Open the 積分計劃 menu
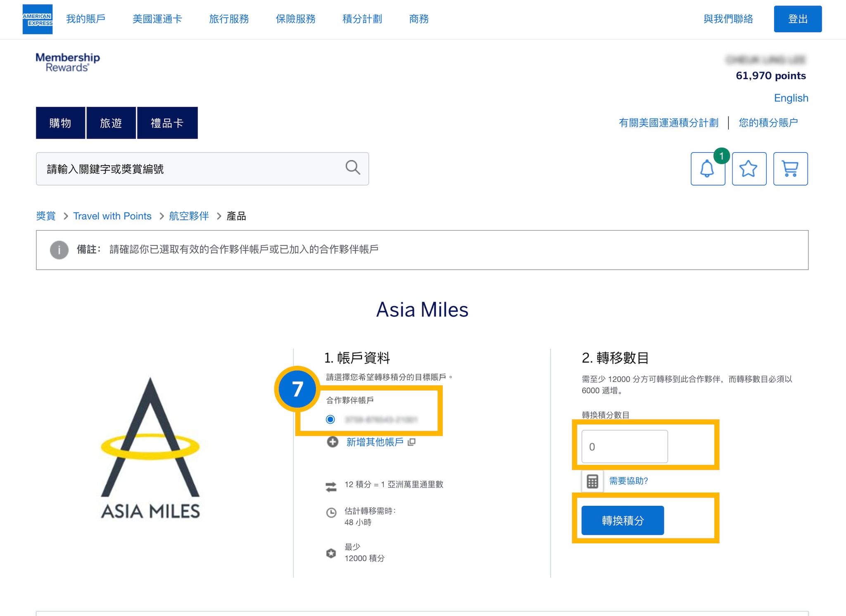This screenshot has height=616, width=846. point(362,19)
